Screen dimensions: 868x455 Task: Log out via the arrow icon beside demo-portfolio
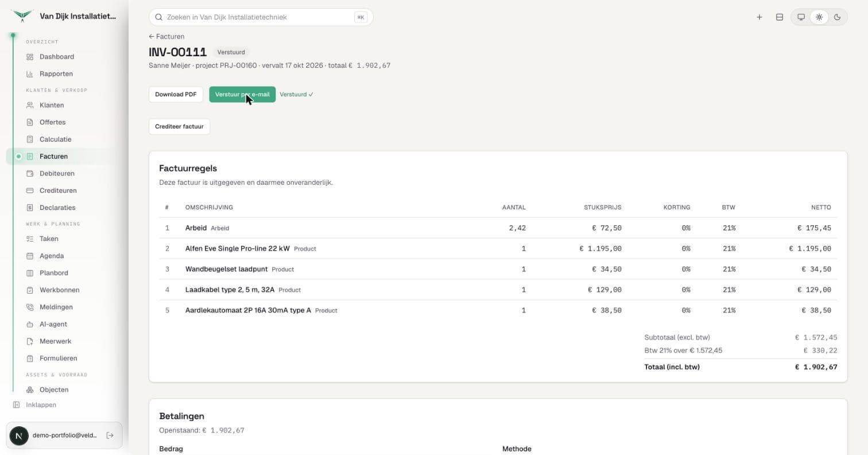(110, 435)
